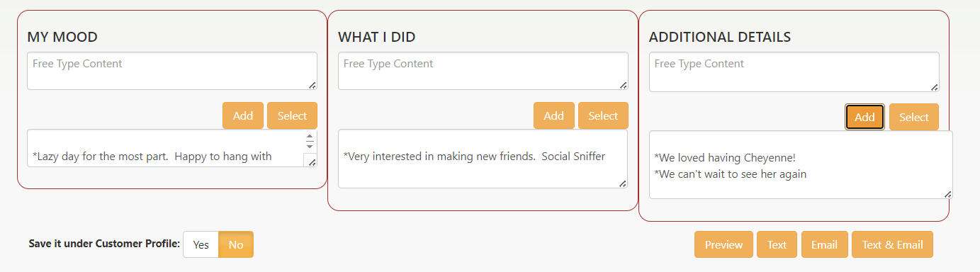Set Save under Customer Profile to No

coord(236,244)
